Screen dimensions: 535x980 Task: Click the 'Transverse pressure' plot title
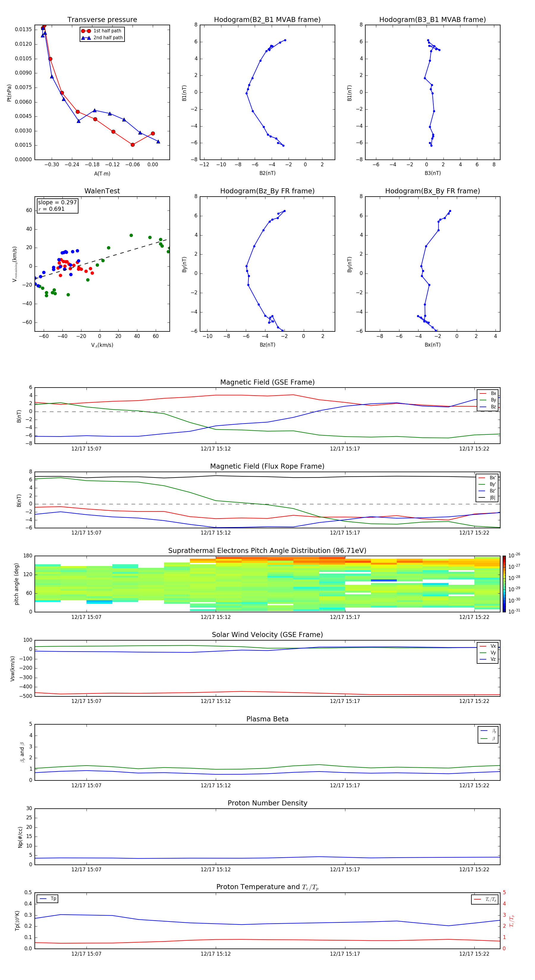pos(102,20)
